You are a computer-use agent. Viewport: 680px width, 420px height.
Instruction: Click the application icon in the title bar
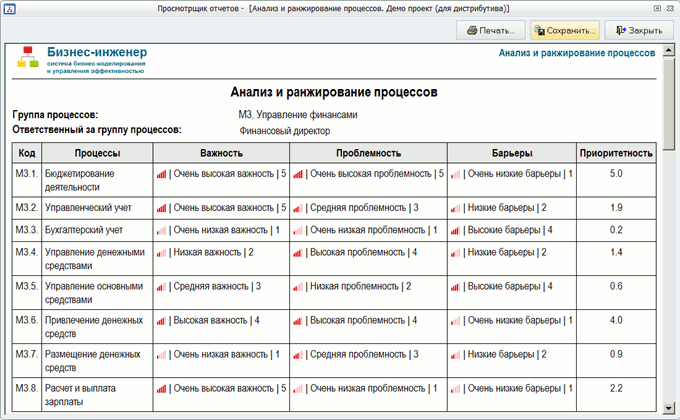pyautogui.click(x=9, y=8)
